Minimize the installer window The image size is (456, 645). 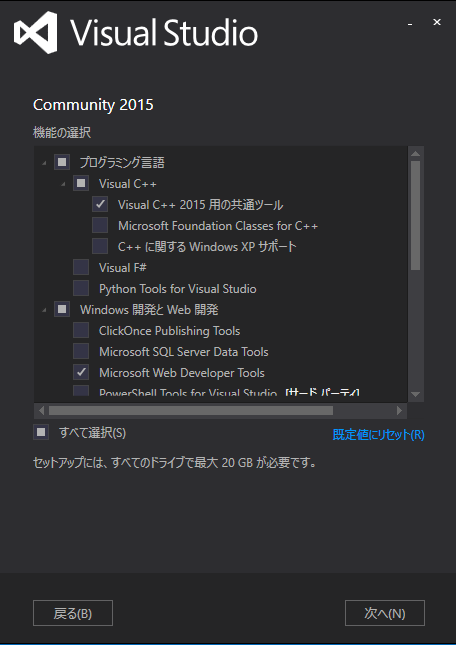[x=410, y=24]
